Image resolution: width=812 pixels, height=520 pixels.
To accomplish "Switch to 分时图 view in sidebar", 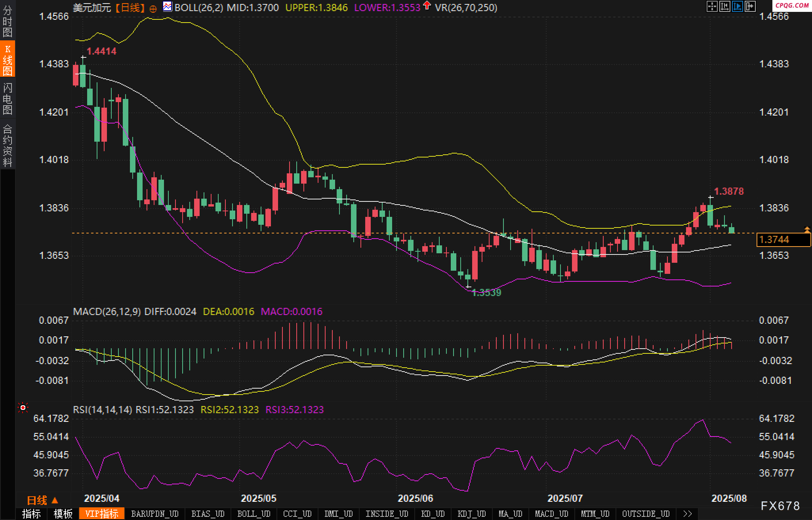I will 8,21.
